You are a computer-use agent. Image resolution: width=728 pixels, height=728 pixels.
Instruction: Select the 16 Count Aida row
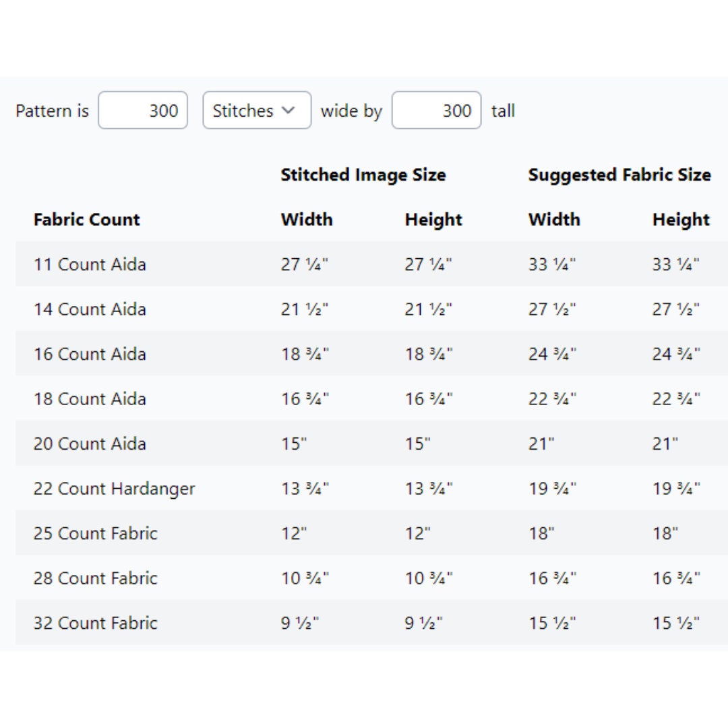pos(371,354)
